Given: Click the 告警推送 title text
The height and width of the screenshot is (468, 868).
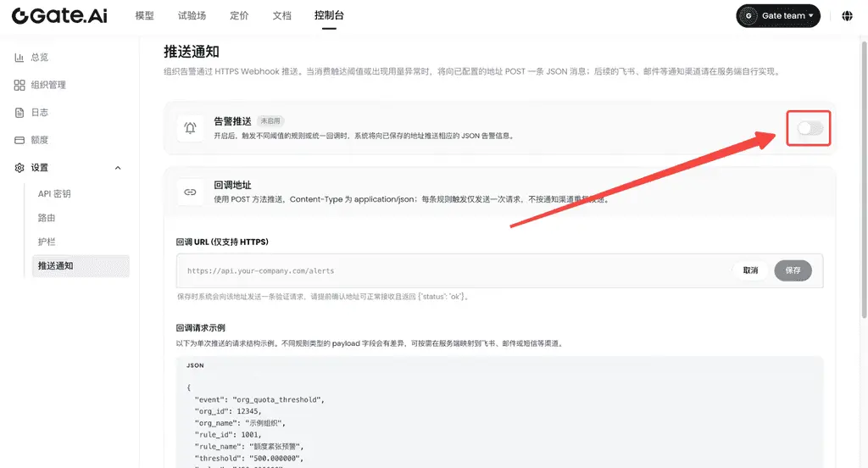Looking at the screenshot, I should (x=232, y=120).
